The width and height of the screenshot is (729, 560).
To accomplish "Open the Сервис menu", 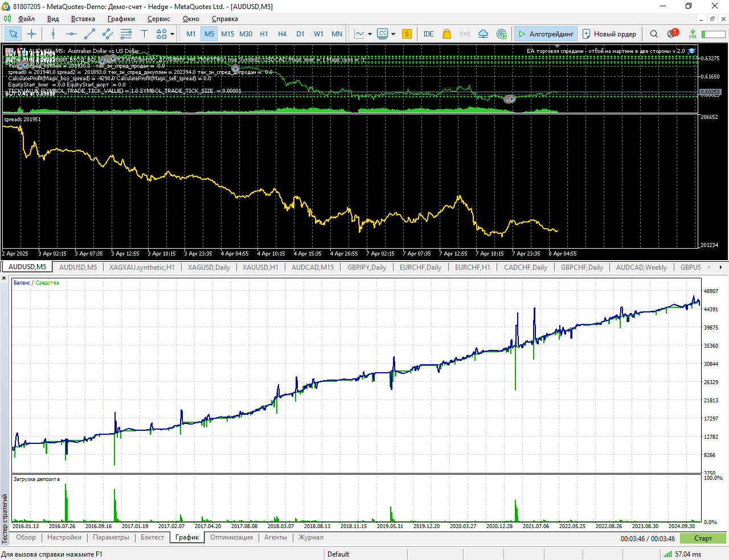I will pos(158,19).
